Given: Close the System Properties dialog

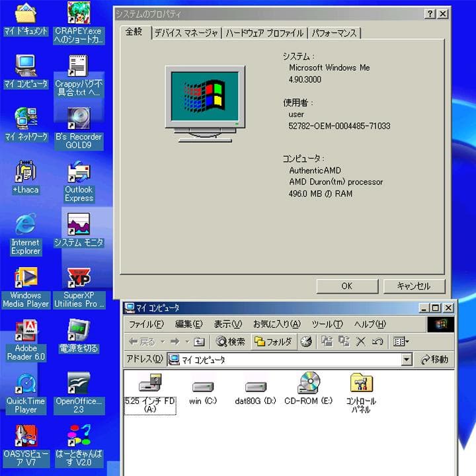Looking at the screenshot, I should click(442, 14).
